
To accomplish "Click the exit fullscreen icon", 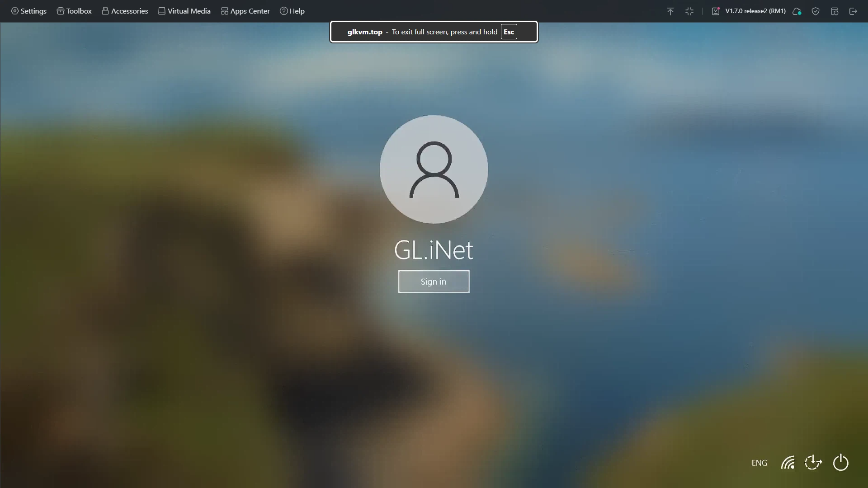I will [690, 11].
